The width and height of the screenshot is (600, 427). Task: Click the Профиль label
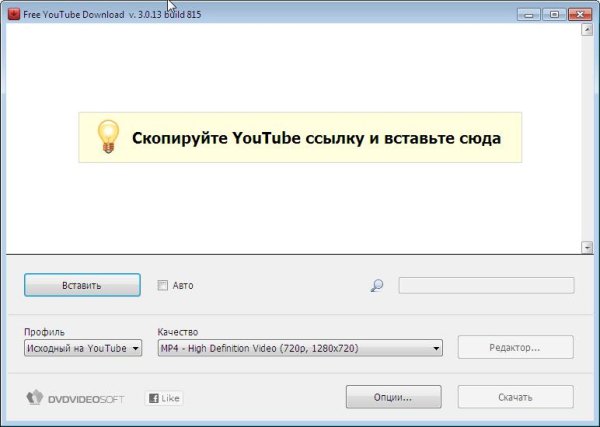44,332
